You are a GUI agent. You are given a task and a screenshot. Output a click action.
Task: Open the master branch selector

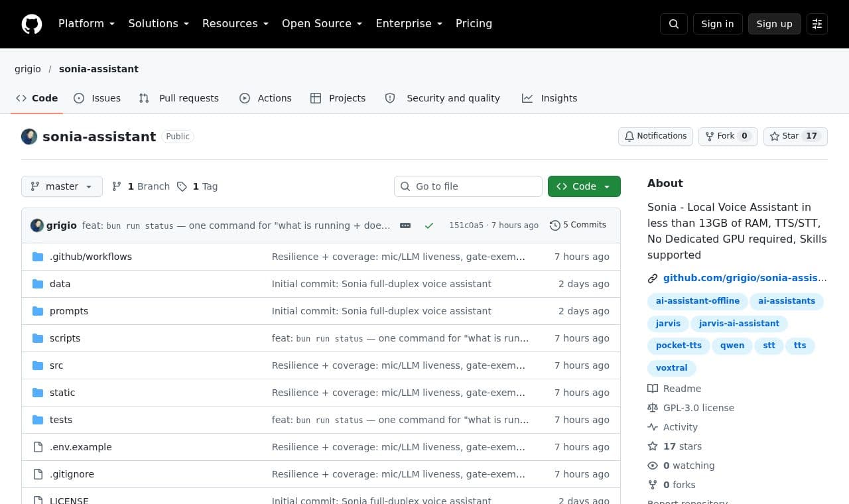coord(62,186)
